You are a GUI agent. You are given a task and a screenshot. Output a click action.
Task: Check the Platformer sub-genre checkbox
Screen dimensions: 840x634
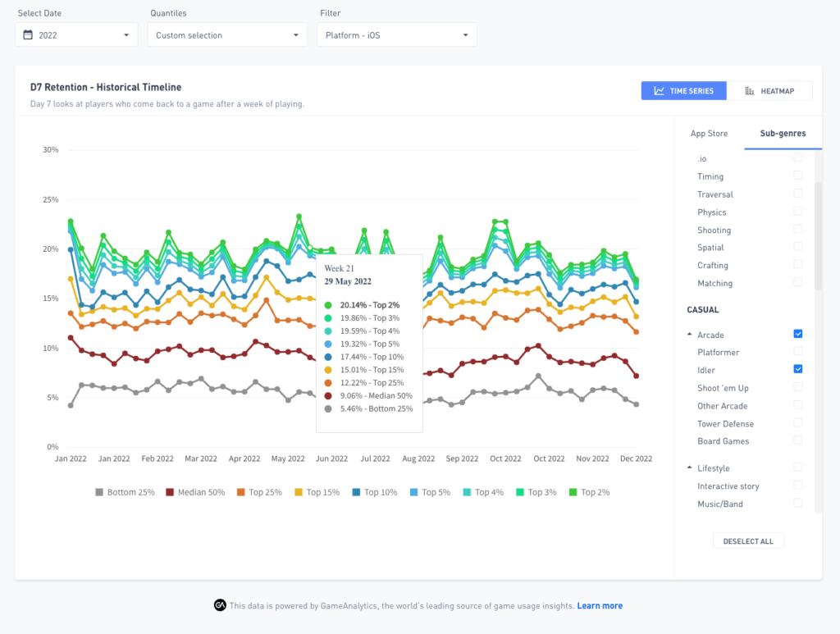click(x=797, y=351)
